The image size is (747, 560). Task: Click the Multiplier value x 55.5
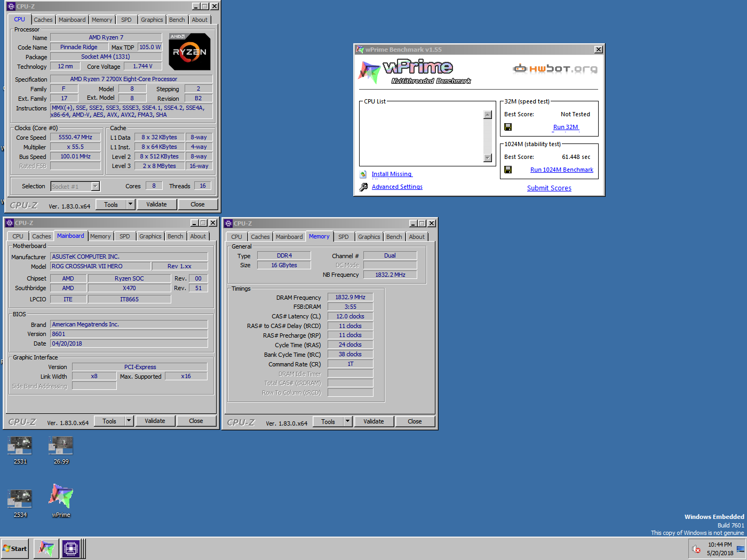pyautogui.click(x=75, y=147)
